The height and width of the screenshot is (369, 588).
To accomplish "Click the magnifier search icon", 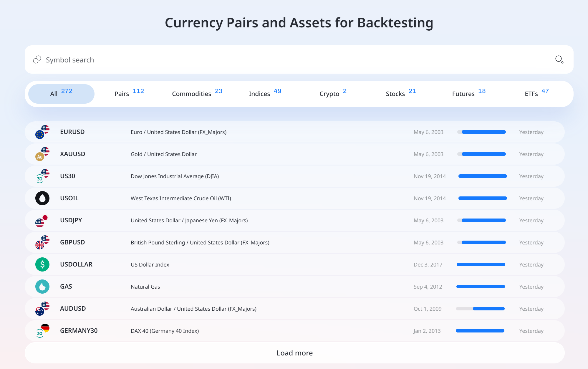I will [x=559, y=59].
